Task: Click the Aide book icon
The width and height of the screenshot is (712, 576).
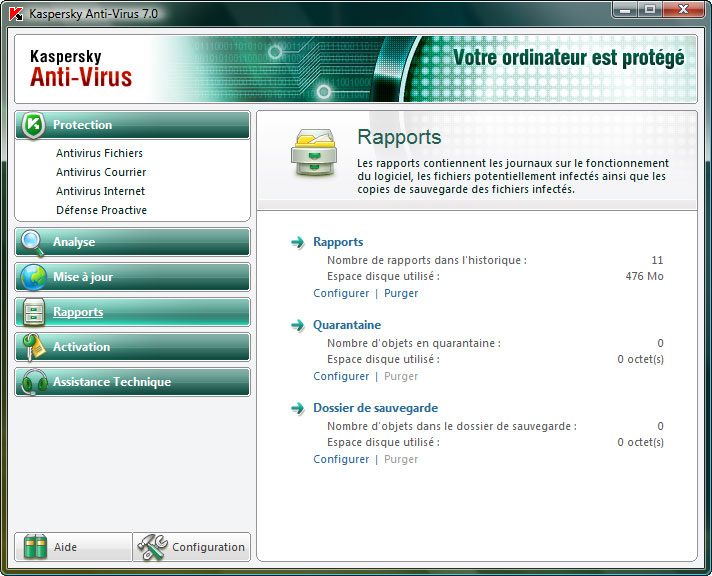Action: click(36, 547)
